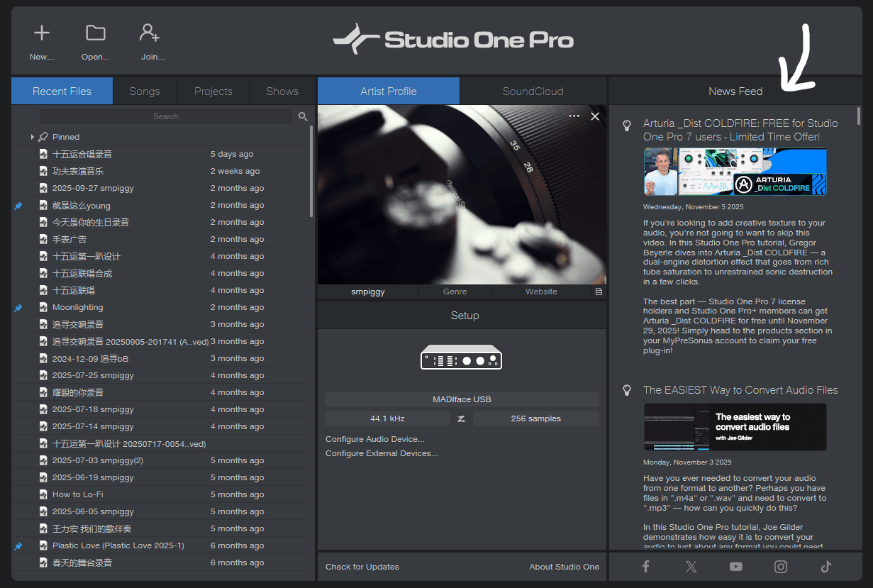Click the recent files search field
873x588 pixels.
(x=166, y=116)
